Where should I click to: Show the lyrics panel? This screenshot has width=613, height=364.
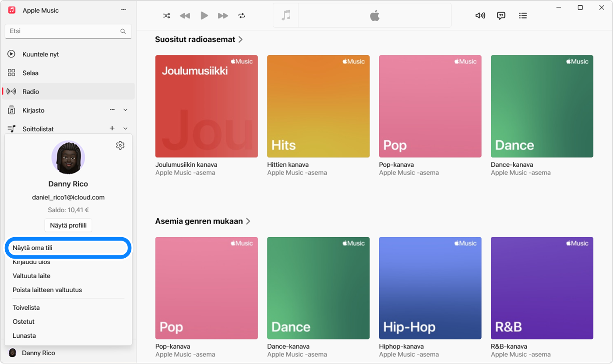pyautogui.click(x=501, y=16)
